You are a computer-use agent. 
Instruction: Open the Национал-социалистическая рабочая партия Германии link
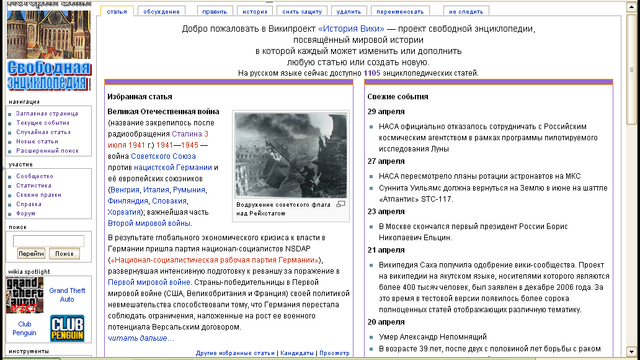(215, 260)
